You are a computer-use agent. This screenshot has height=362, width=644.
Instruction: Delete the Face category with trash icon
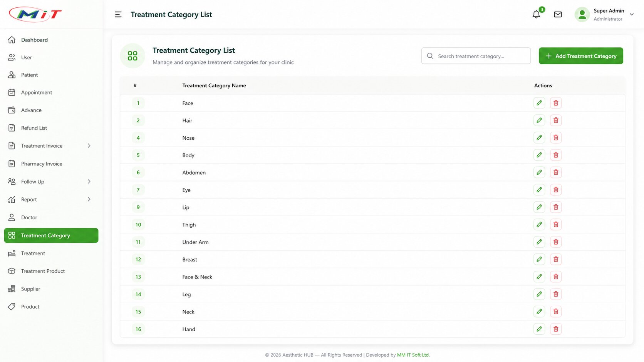click(556, 103)
